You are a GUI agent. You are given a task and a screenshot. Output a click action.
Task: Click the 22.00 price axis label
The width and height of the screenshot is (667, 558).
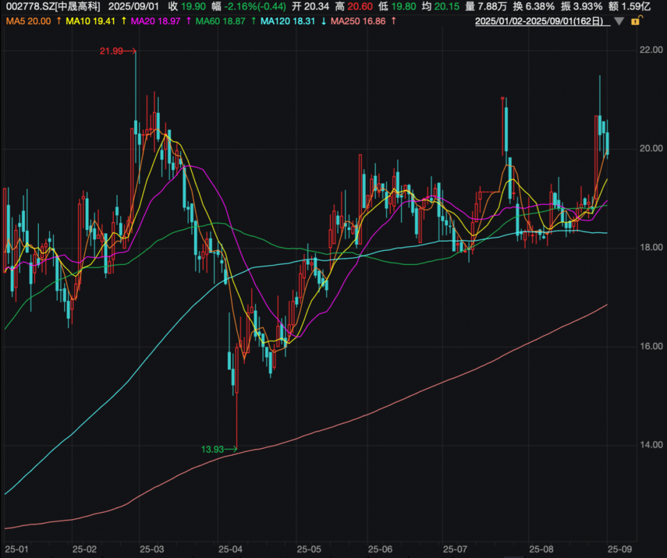click(652, 50)
